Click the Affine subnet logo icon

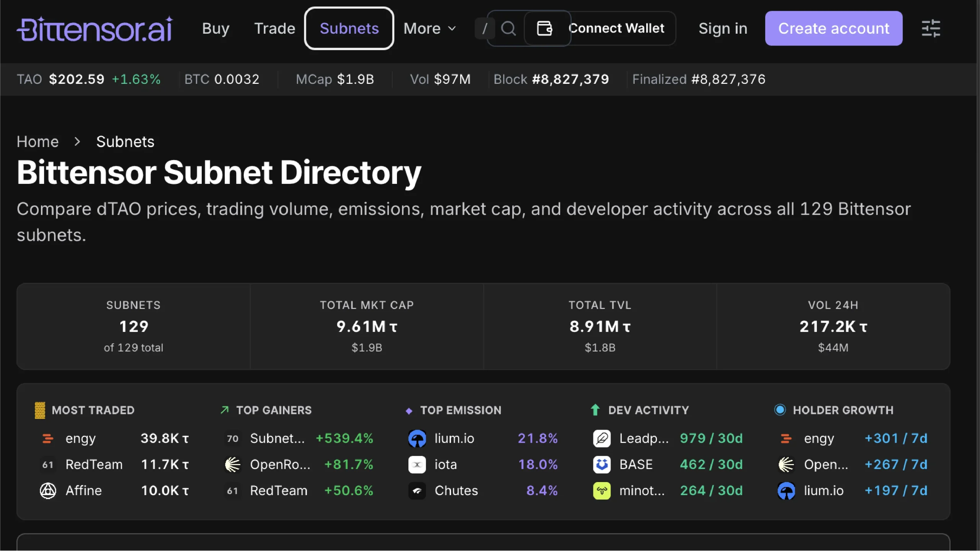[48, 491]
